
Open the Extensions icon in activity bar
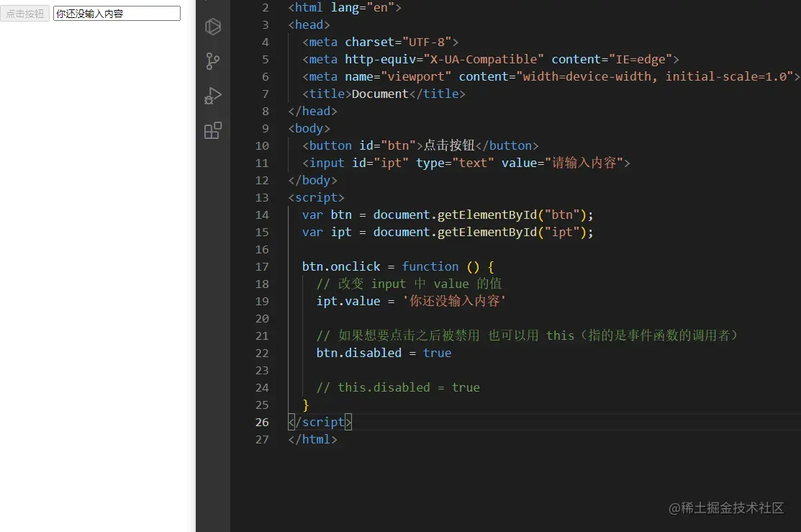click(x=212, y=130)
